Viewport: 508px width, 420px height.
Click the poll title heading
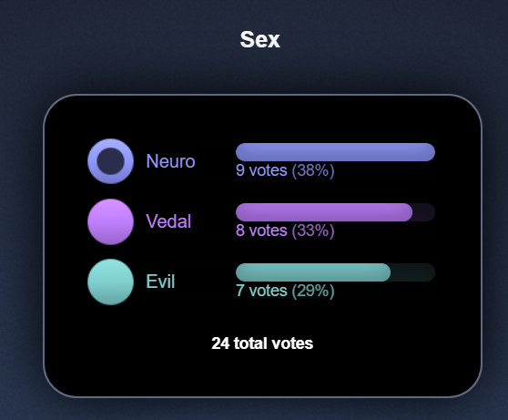tap(259, 39)
